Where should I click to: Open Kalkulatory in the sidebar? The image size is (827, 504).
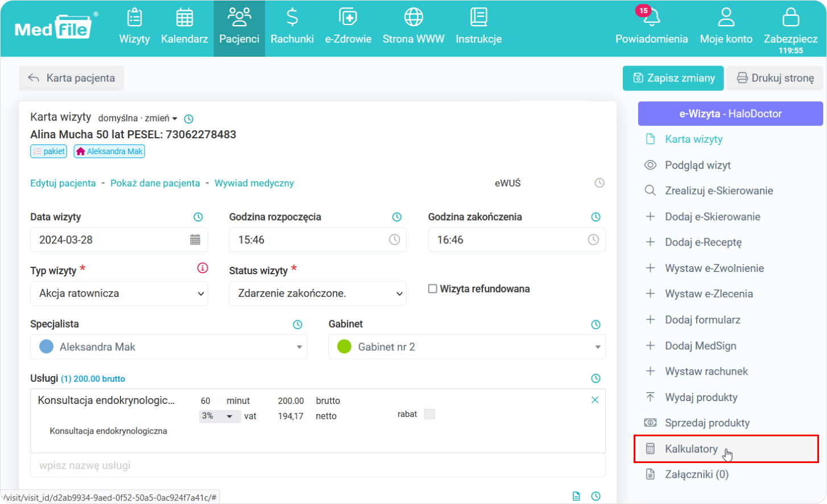point(726,449)
